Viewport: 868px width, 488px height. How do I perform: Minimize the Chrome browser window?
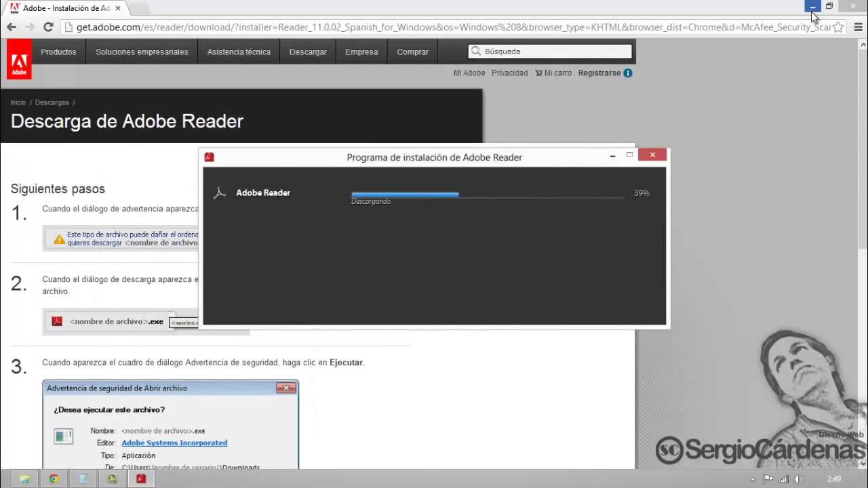click(x=812, y=6)
